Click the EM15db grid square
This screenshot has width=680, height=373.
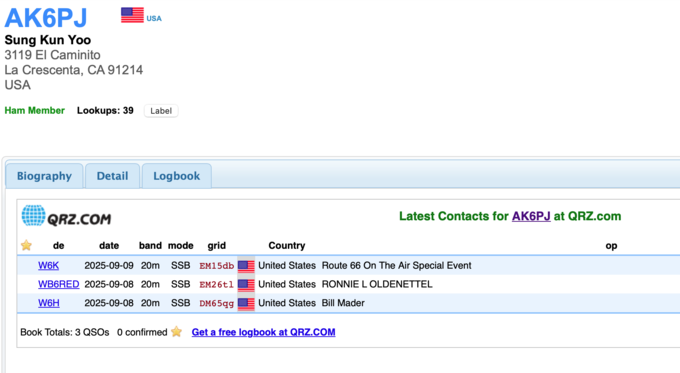(x=216, y=266)
